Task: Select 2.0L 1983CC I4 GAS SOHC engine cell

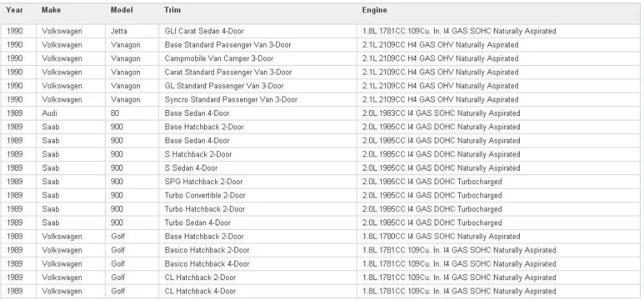Action: [x=498, y=113]
